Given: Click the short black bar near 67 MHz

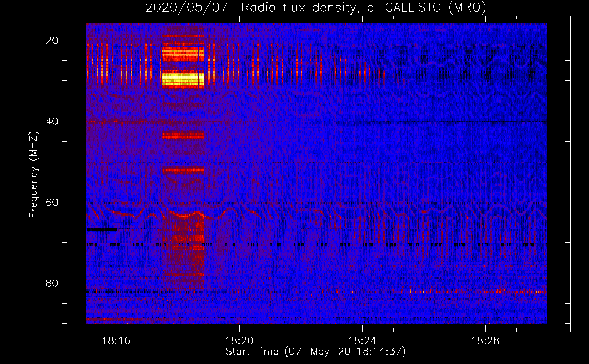Looking at the screenshot, I should pos(102,229).
